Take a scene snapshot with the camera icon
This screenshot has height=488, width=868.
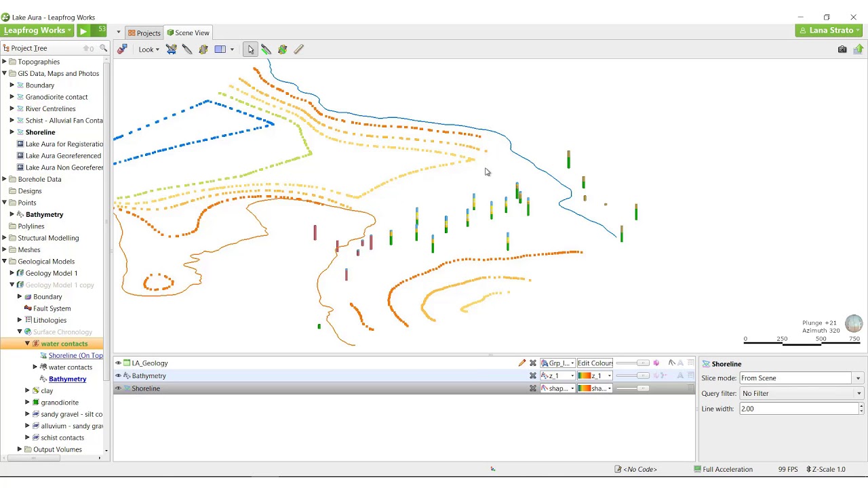(x=842, y=49)
